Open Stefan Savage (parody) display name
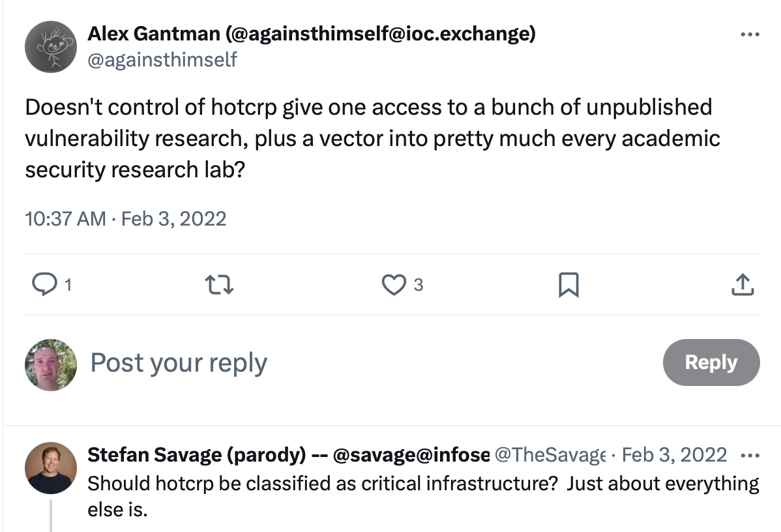The image size is (781, 532). pyautogui.click(x=288, y=454)
